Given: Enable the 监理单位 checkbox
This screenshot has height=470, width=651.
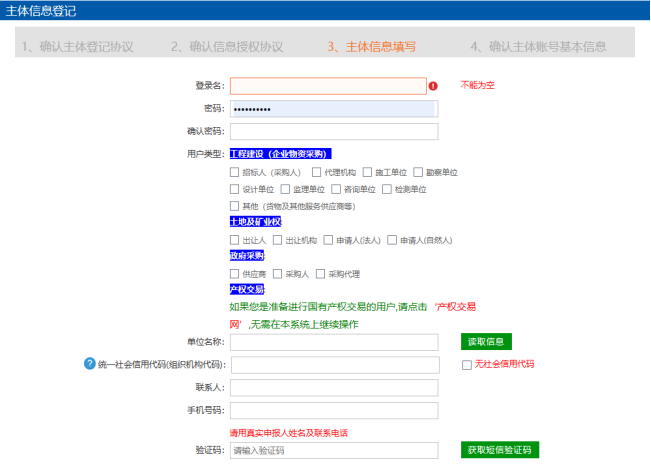Looking at the screenshot, I should click(x=285, y=189).
